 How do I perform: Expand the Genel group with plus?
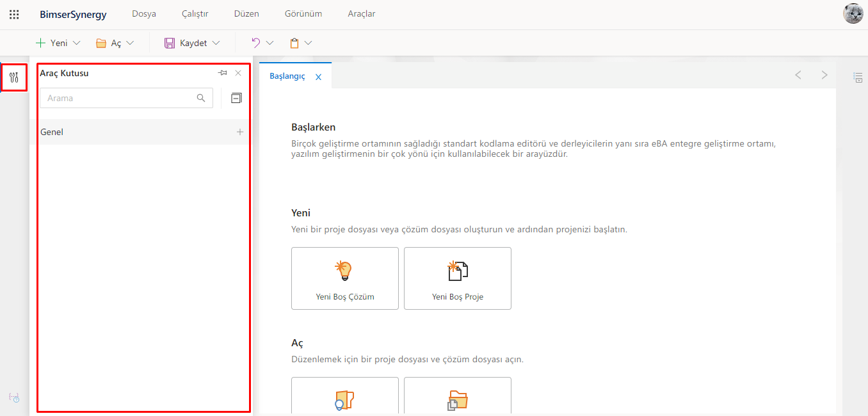pos(240,132)
